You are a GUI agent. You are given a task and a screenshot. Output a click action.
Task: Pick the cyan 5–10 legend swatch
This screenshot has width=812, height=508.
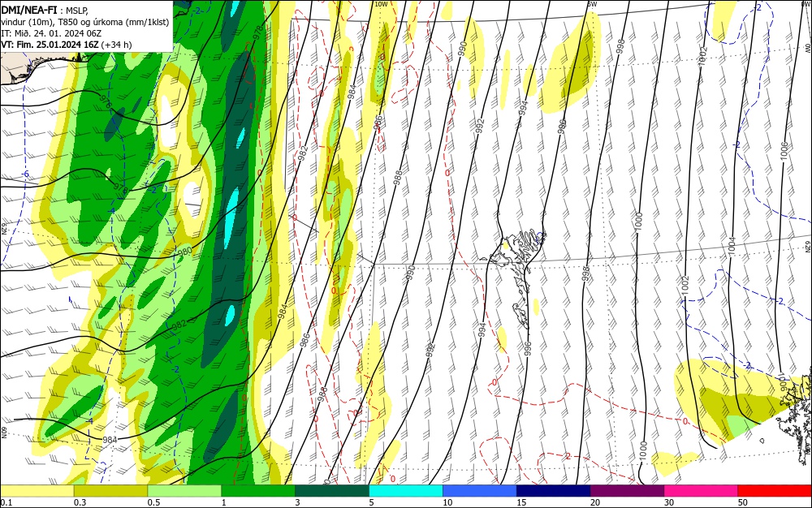pyautogui.click(x=406, y=490)
